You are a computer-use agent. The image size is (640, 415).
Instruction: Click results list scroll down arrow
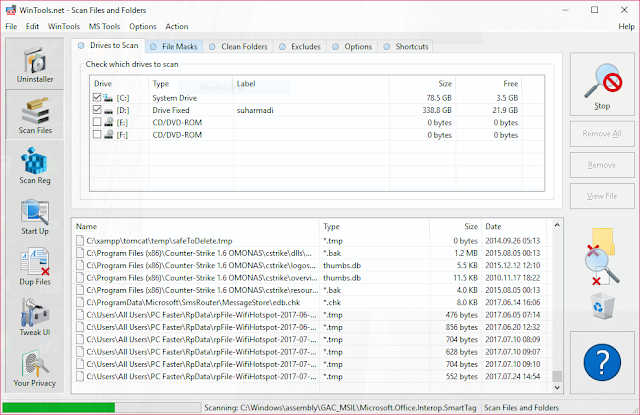[557, 388]
